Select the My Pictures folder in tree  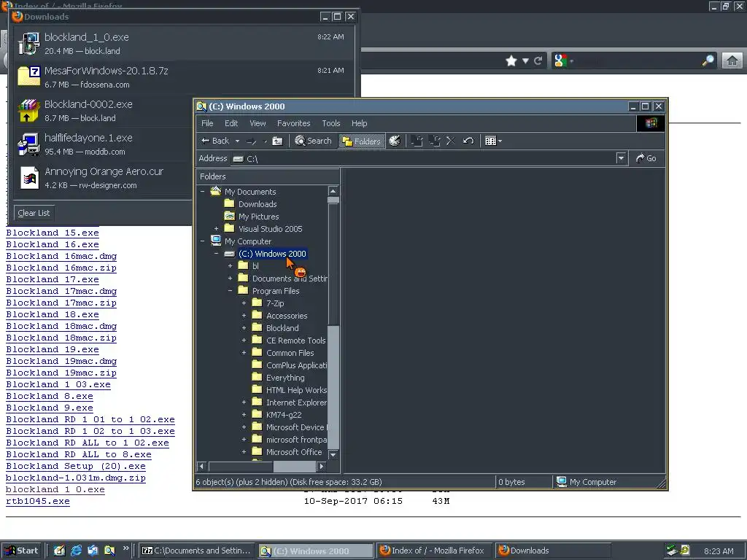click(x=259, y=216)
